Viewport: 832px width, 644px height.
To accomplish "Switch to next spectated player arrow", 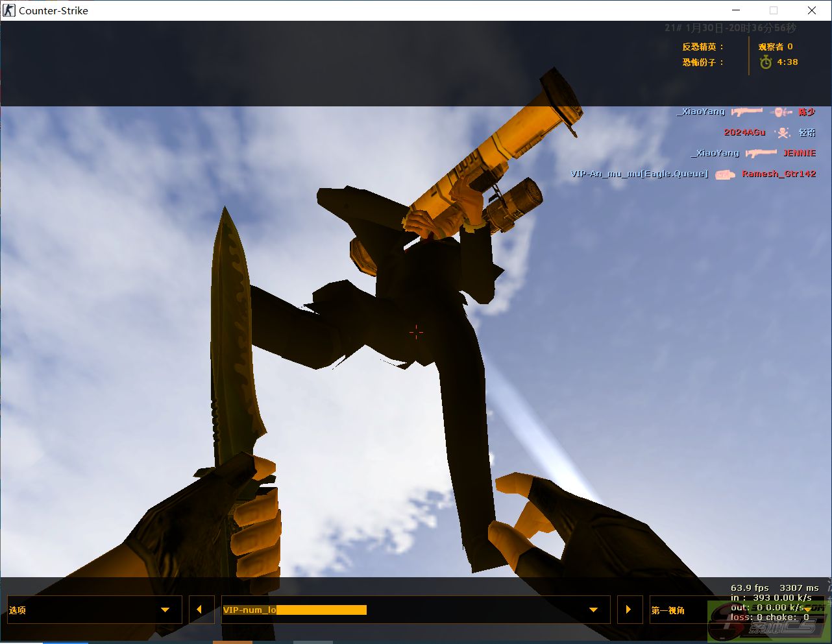I will (x=630, y=610).
